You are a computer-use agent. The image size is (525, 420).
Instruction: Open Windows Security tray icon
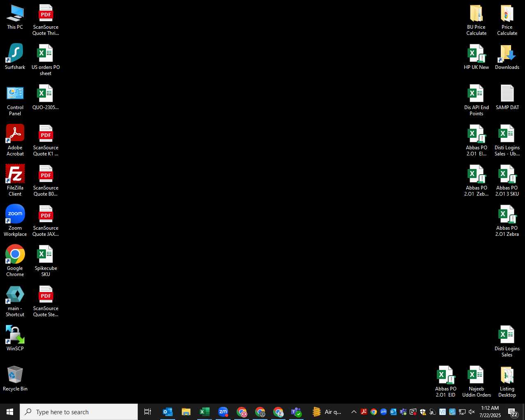coord(423,412)
